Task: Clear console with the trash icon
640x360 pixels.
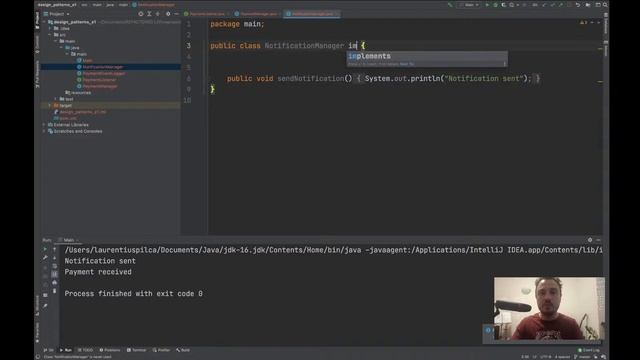Action: 54,291
